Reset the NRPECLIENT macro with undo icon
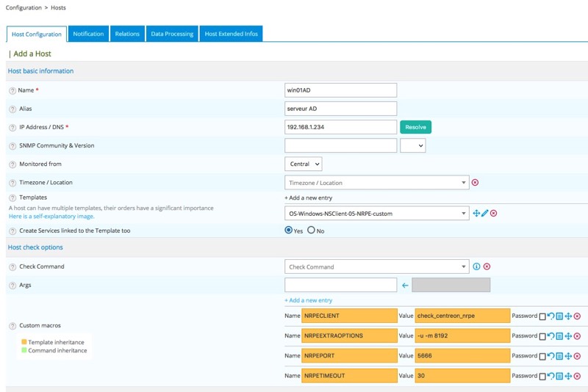The width and height of the screenshot is (588, 392). pyautogui.click(x=551, y=316)
